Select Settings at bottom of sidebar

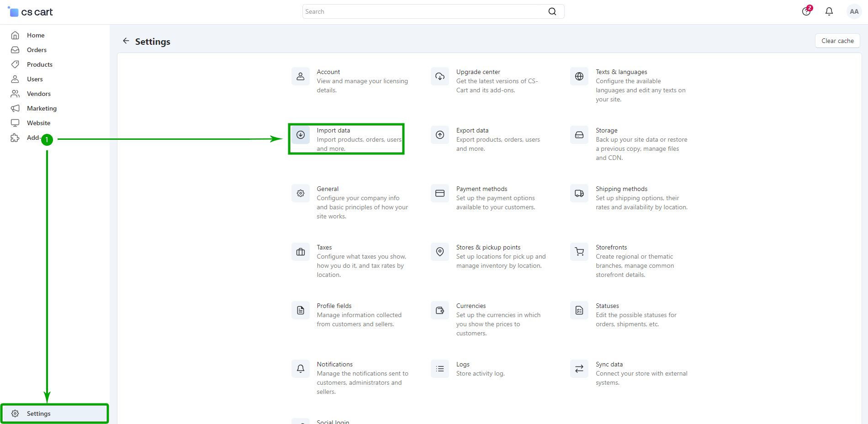point(39,413)
